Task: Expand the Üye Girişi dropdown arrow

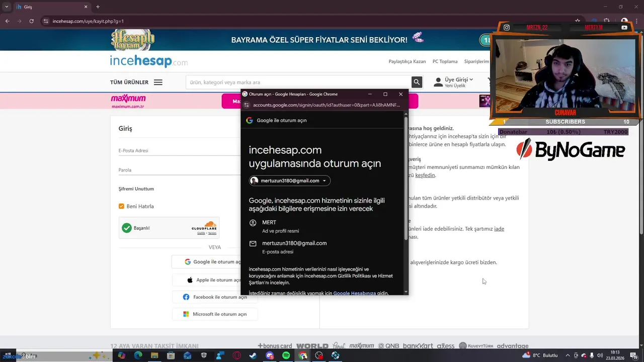Action: click(471, 79)
